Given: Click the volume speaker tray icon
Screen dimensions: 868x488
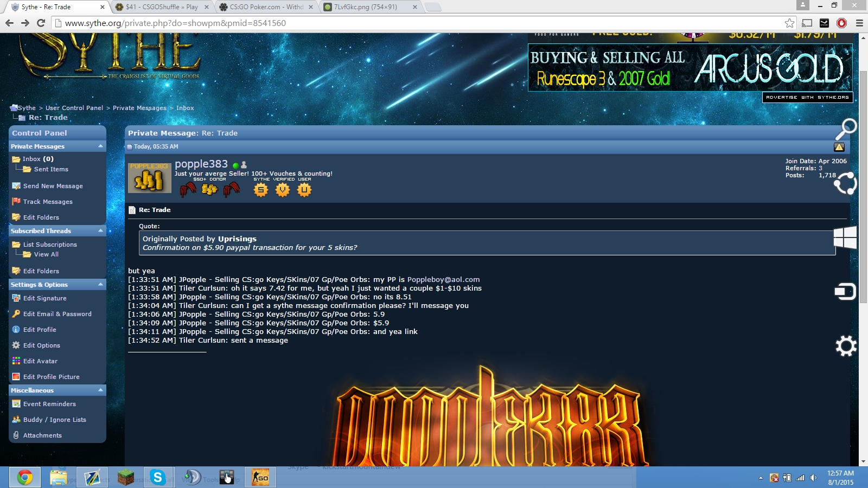Looking at the screenshot, I should (x=813, y=478).
